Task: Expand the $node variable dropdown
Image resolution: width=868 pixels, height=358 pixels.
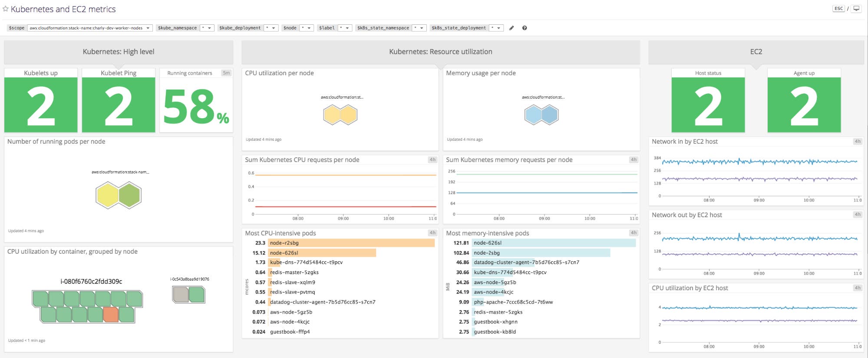Action: click(307, 28)
